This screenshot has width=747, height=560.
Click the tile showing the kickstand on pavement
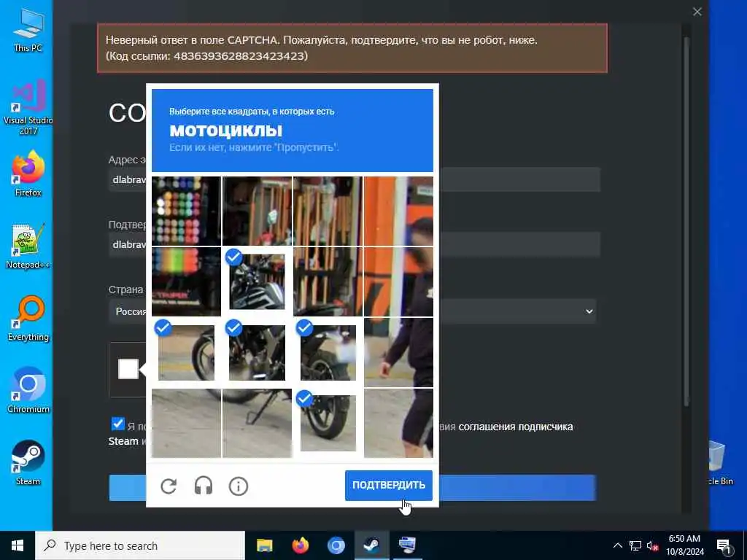pos(257,423)
